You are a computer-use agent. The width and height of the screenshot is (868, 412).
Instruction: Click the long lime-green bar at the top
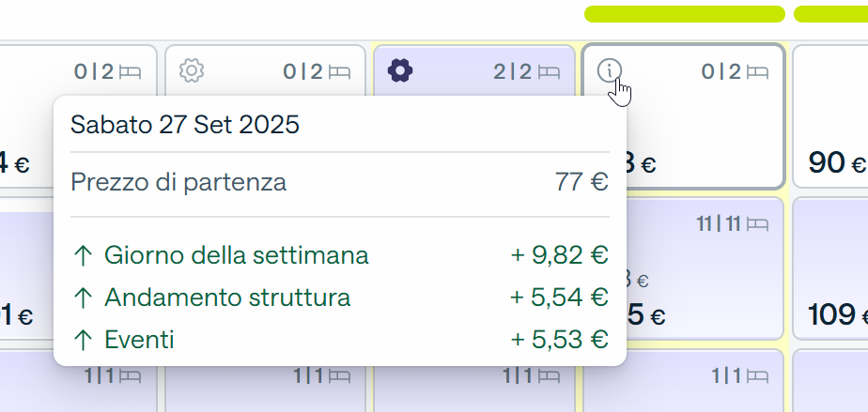tap(684, 14)
